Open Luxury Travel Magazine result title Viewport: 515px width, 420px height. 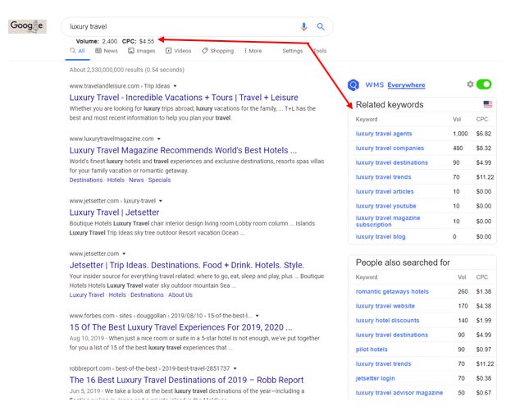(x=183, y=150)
